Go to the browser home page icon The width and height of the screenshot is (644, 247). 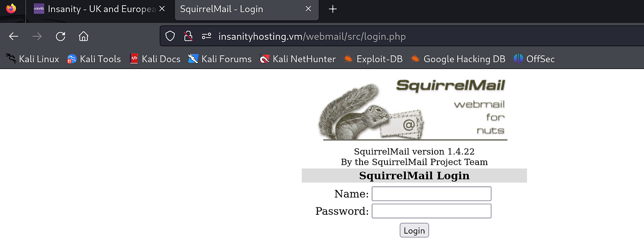[x=83, y=36]
